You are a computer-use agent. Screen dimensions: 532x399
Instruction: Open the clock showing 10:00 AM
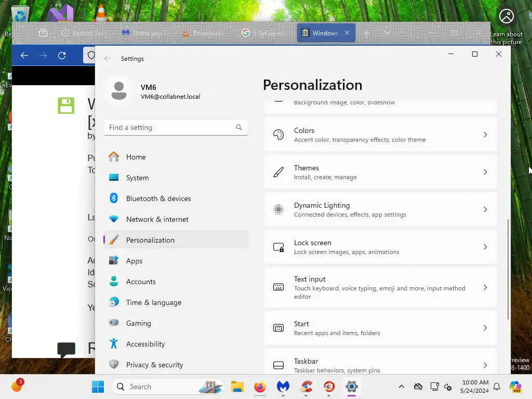(475, 387)
